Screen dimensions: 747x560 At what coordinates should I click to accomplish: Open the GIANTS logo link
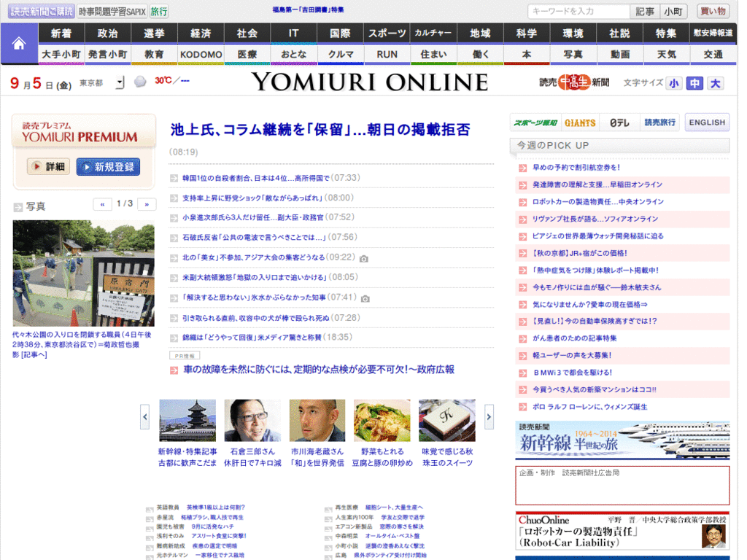(580, 122)
